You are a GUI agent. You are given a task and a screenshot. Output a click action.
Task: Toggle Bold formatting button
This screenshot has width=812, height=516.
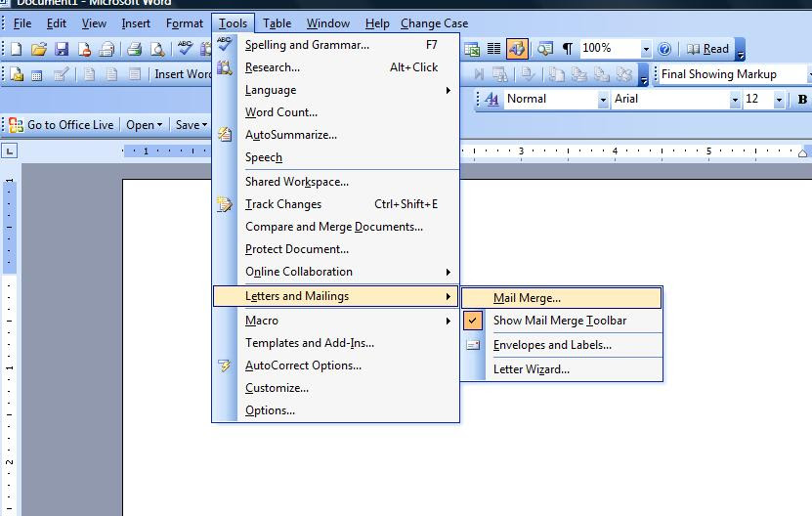pos(802,99)
